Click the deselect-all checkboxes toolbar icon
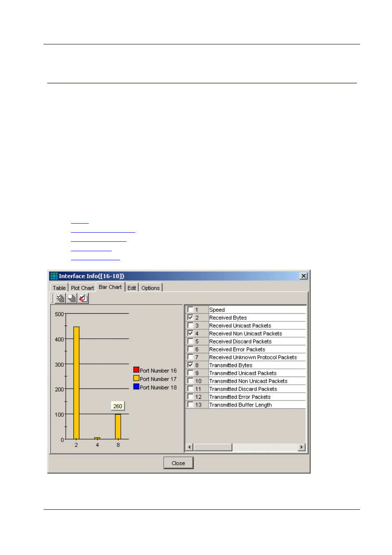 point(72,298)
